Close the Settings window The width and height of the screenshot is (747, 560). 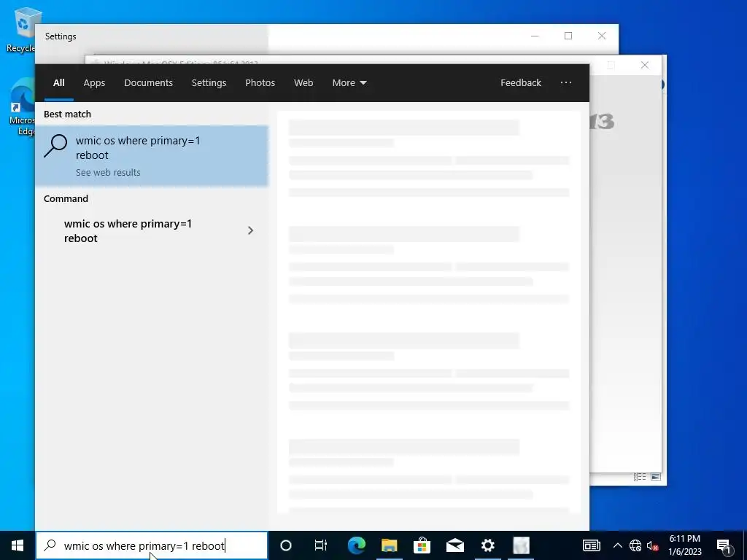(602, 36)
